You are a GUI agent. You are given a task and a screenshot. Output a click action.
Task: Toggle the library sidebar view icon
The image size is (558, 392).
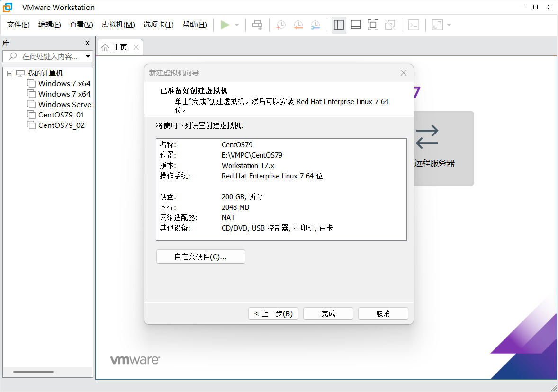click(x=339, y=25)
